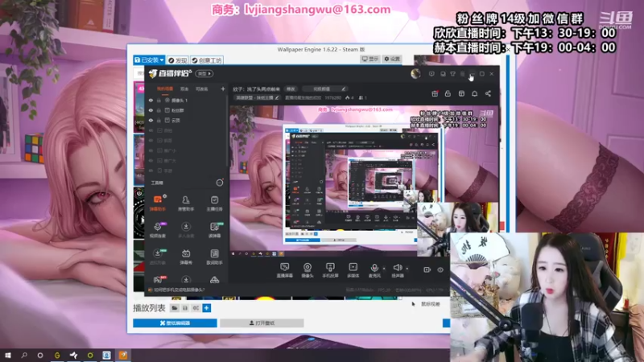Viewport: 644px width, 362px height.
Task: Expand the speaker device dropdown arrow
Action: point(407,269)
